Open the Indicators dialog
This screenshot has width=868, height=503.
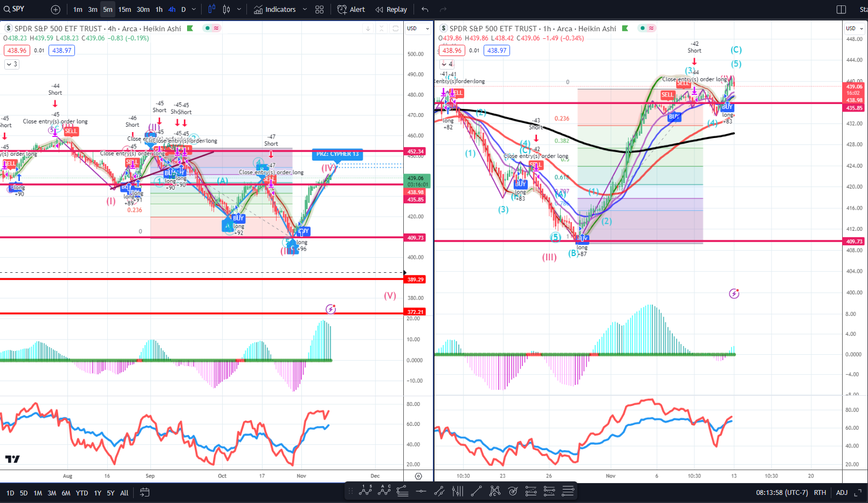[275, 10]
